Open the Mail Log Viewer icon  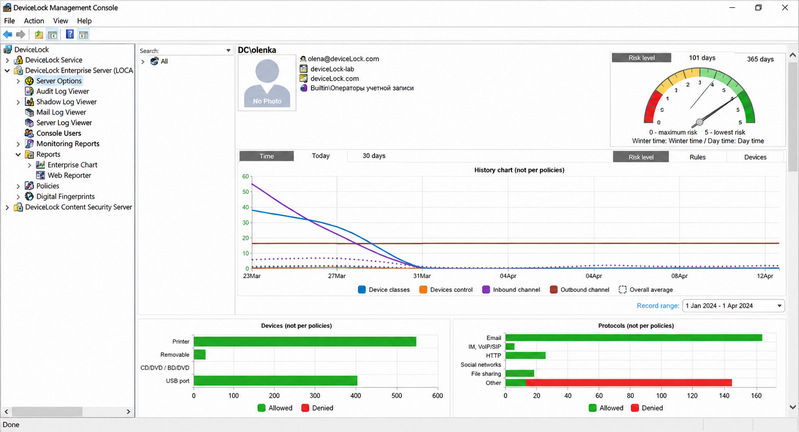click(x=30, y=112)
